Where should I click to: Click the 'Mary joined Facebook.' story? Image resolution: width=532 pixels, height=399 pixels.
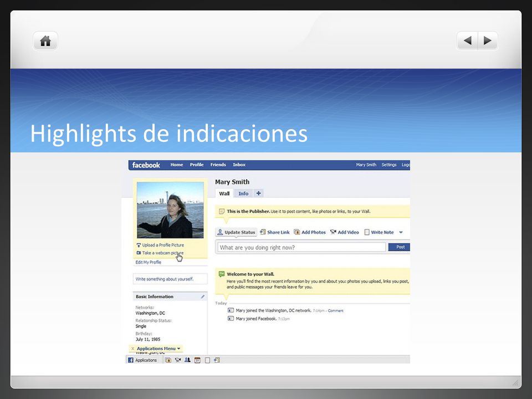coord(256,319)
